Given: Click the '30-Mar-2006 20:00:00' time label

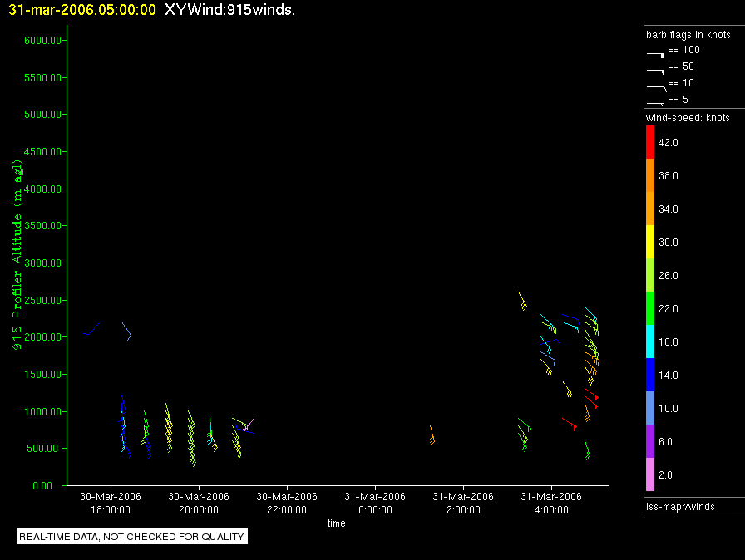Looking at the screenshot, I should point(199,503).
